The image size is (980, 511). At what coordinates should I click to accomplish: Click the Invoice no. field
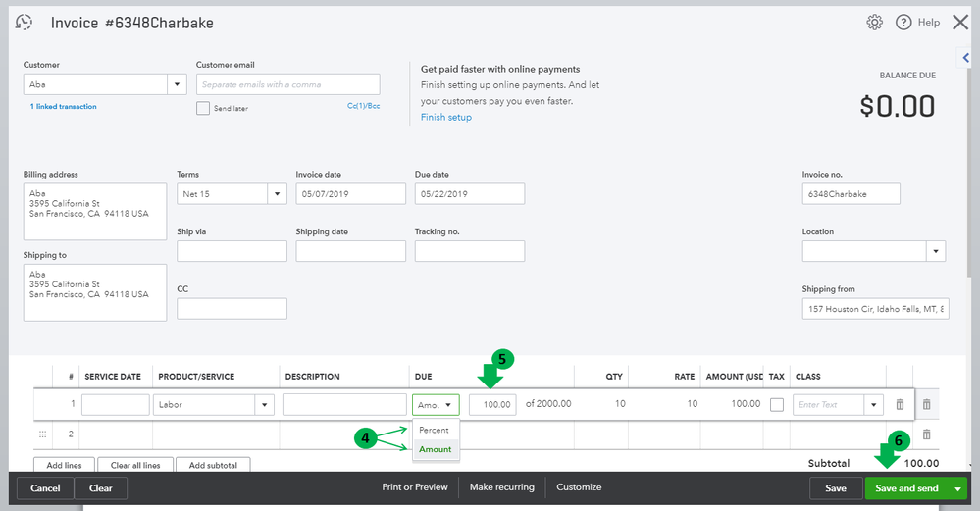[x=851, y=193]
